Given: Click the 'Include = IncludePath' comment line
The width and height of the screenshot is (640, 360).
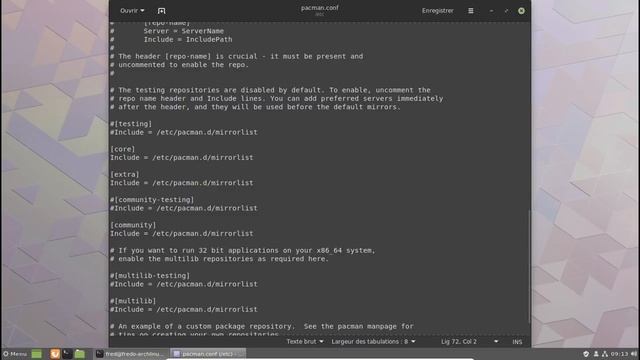Looking at the screenshot, I should 171,40.
